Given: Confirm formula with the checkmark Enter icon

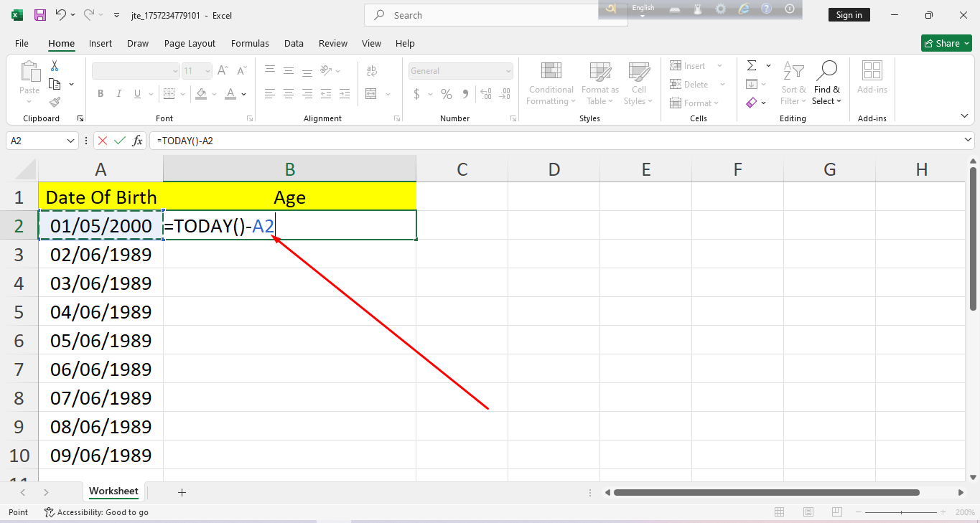Looking at the screenshot, I should 119,141.
